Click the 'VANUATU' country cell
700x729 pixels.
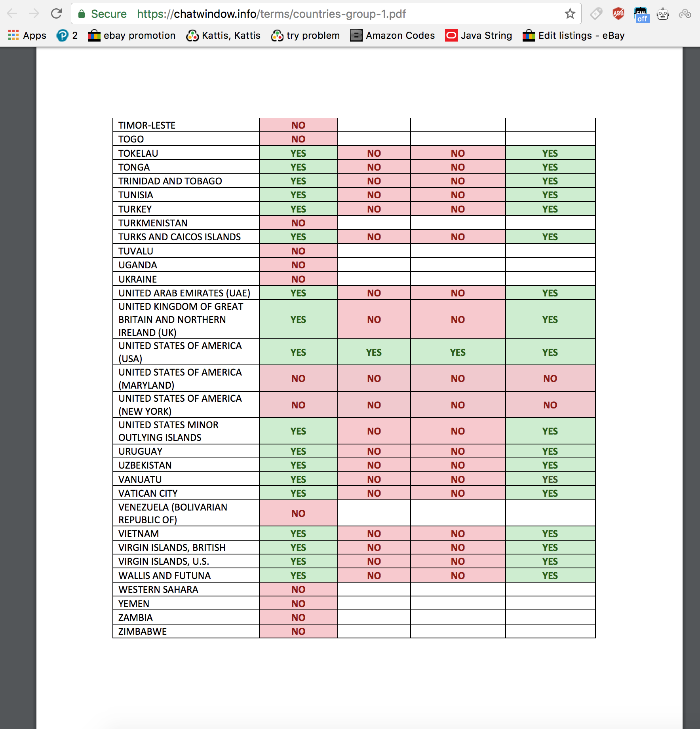click(x=186, y=479)
